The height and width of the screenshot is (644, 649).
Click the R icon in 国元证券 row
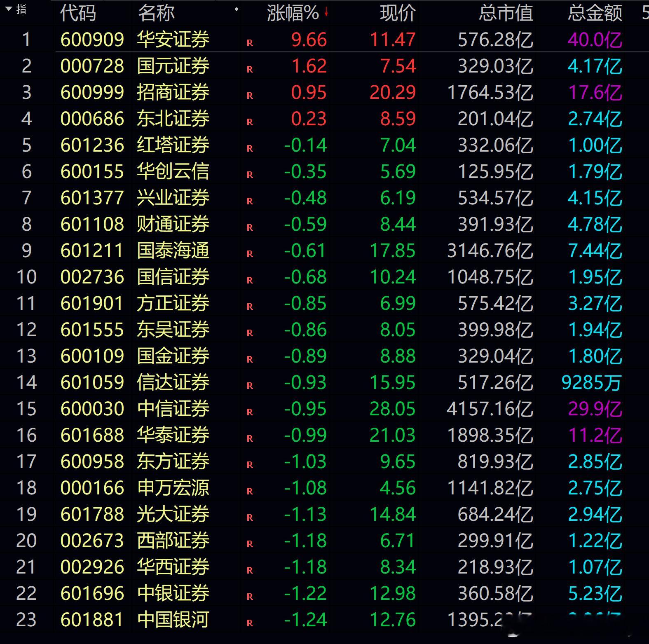tap(250, 69)
